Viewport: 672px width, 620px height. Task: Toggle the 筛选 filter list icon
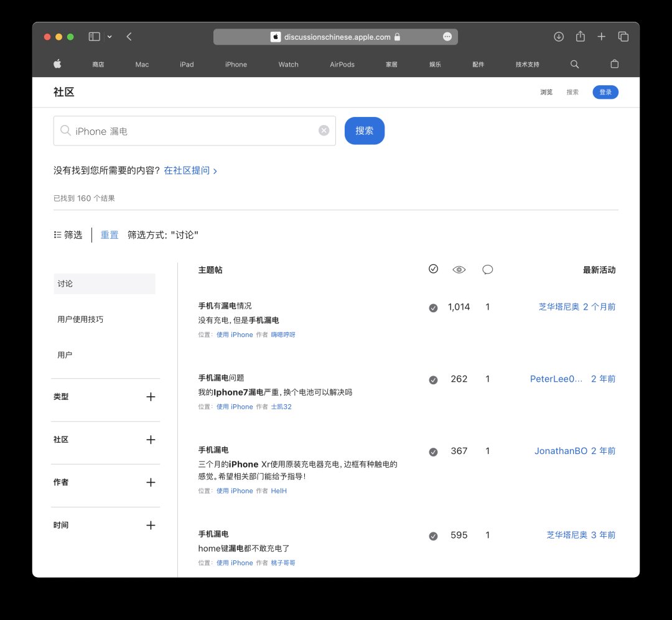click(68, 235)
